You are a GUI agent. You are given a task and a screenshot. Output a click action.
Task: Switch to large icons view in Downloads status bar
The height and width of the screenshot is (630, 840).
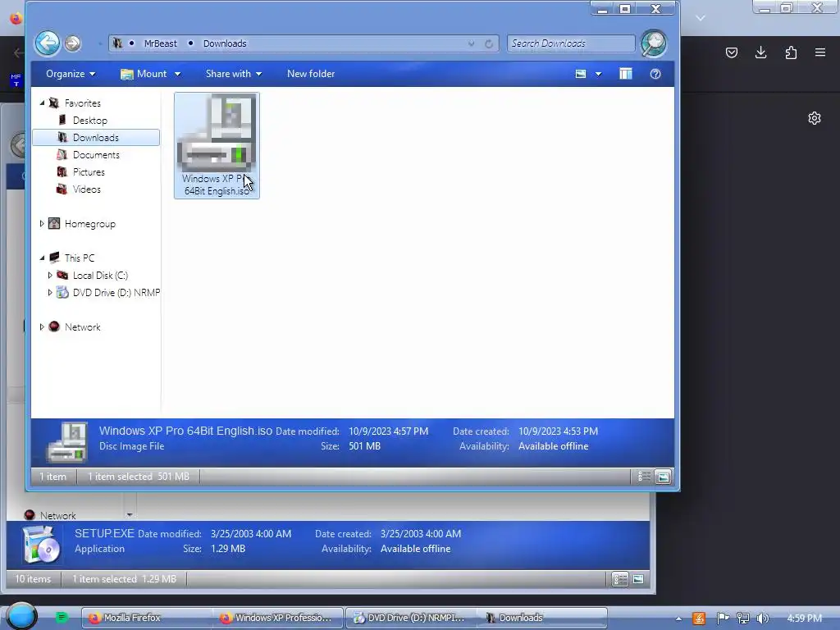coord(663,477)
